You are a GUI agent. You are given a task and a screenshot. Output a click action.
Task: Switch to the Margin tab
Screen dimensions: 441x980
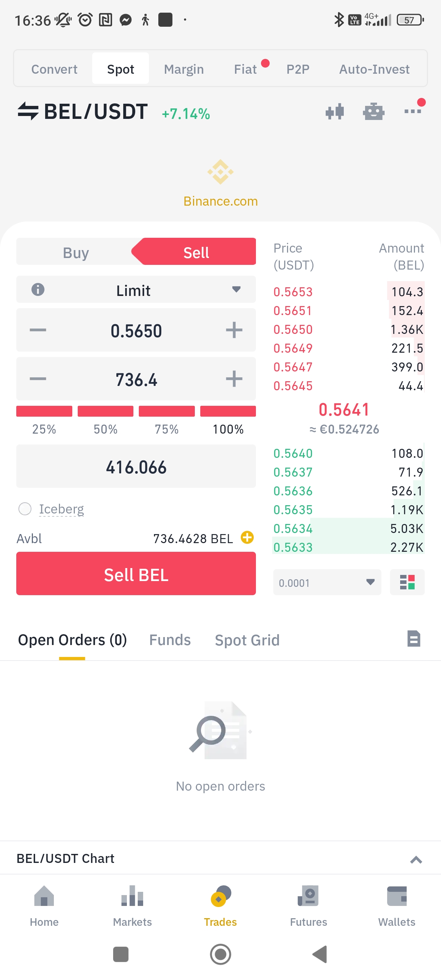(184, 69)
